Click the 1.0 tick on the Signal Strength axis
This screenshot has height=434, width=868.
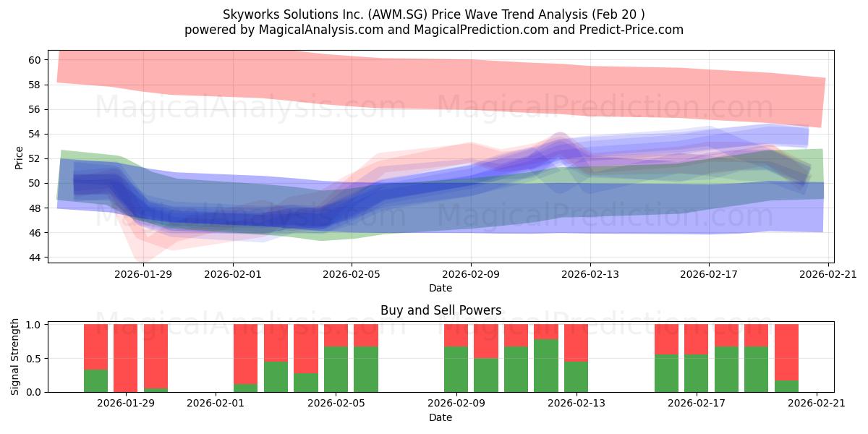pos(35,325)
